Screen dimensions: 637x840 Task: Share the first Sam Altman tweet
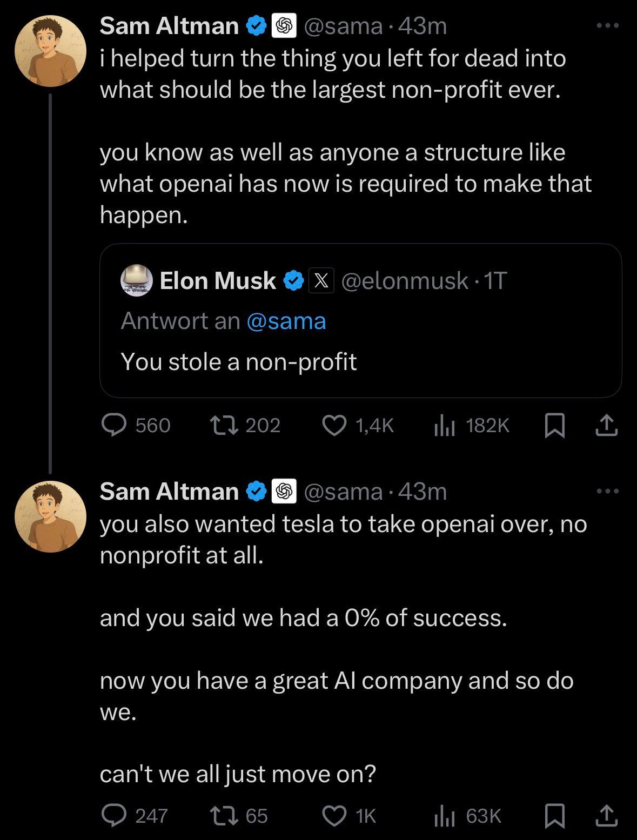[606, 426]
